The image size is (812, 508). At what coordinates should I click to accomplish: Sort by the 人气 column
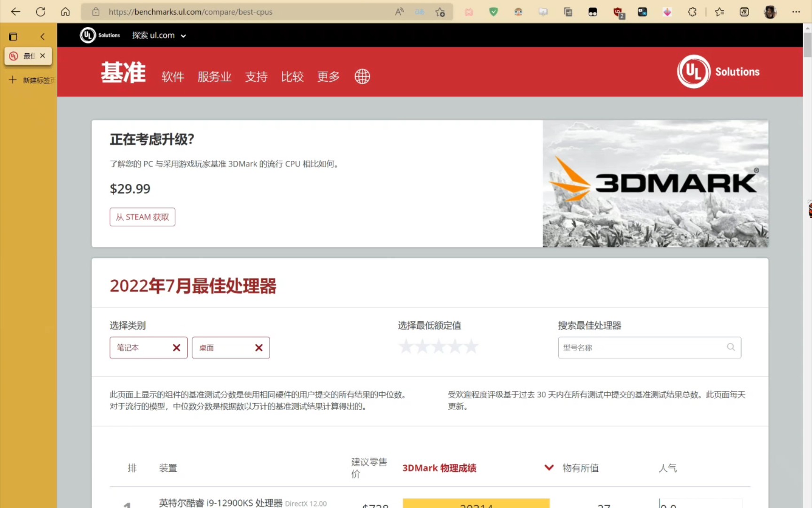point(668,468)
